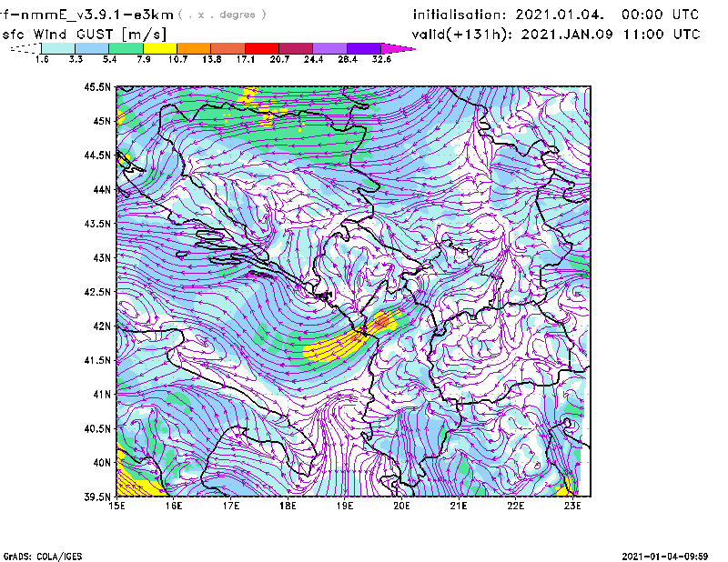Image resolution: width=728 pixels, height=562 pixels.
Task: Click the "sfc Wind GUST [m/s]" title
Action: (84, 35)
